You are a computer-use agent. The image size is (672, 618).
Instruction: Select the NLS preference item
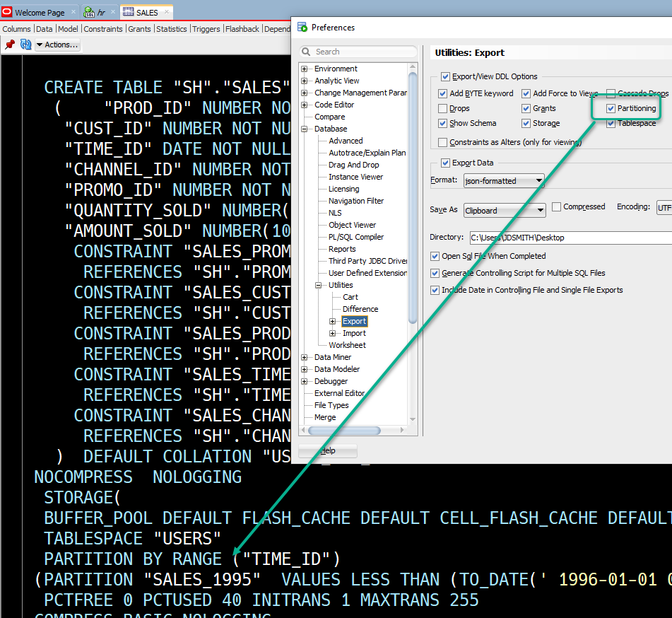[x=335, y=213]
